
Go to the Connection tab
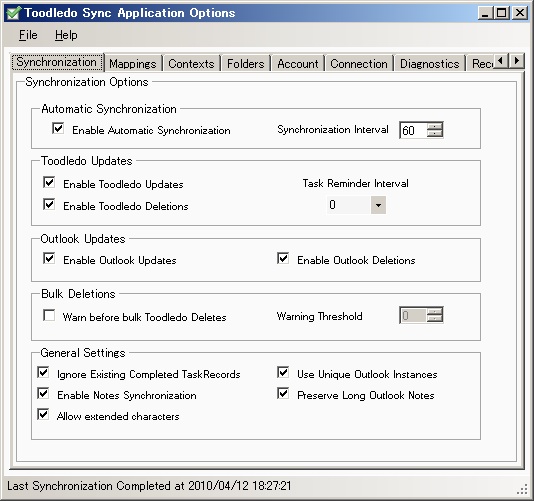point(359,64)
